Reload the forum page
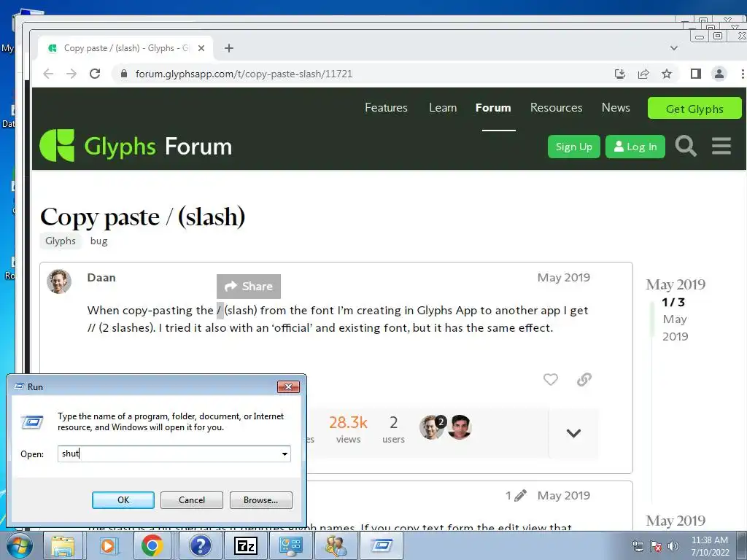 tap(95, 74)
